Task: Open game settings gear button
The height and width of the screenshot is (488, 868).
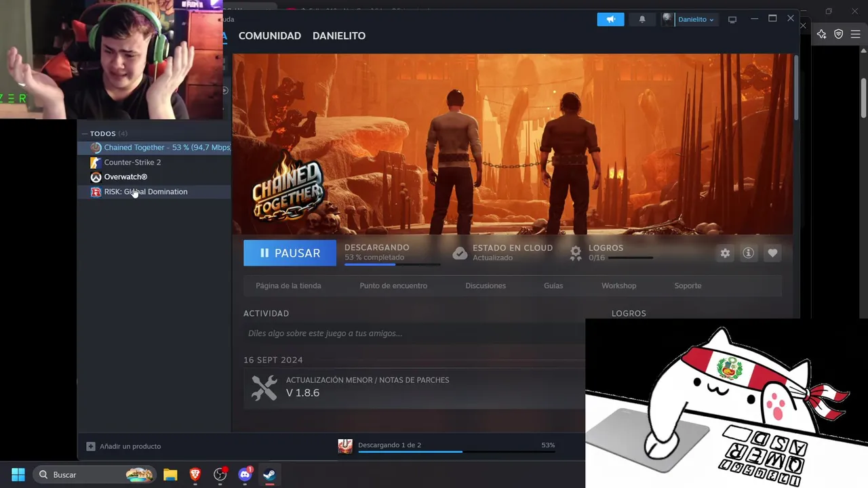Action: tap(725, 253)
